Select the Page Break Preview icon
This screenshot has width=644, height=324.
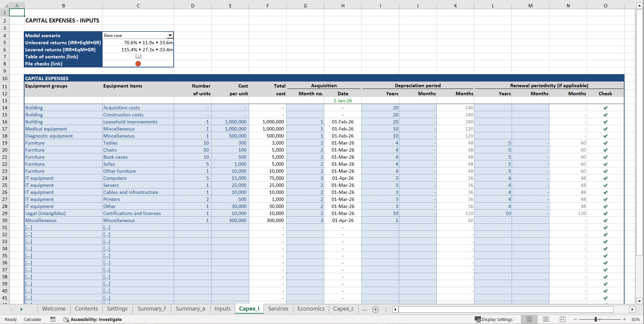(x=562, y=319)
